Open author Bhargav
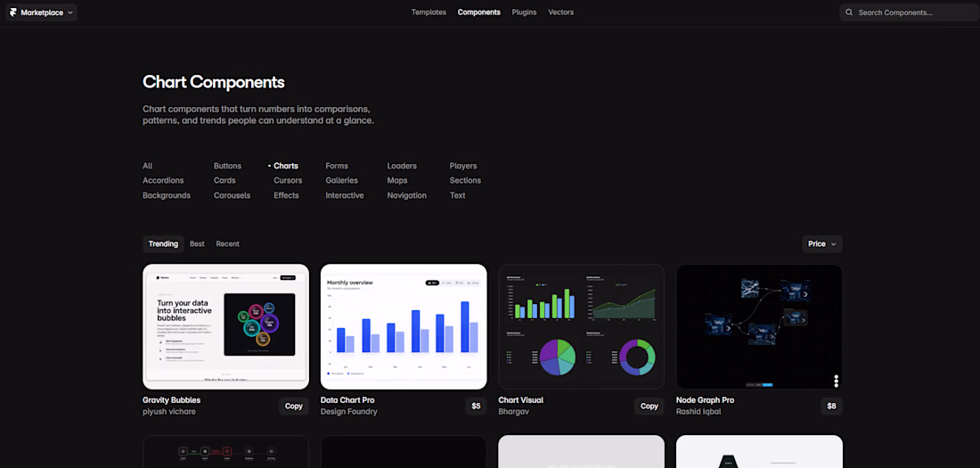This screenshot has width=980, height=468. pyautogui.click(x=514, y=412)
